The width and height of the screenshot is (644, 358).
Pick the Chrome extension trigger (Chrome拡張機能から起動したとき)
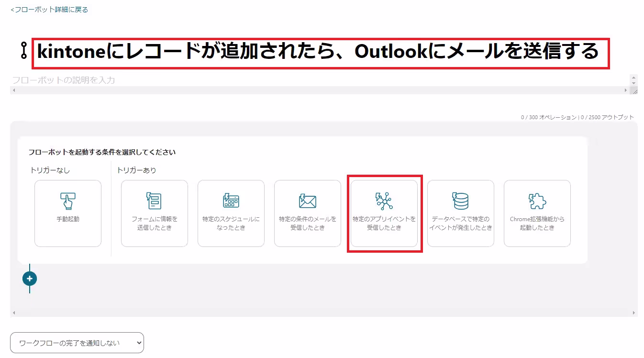[537, 213]
